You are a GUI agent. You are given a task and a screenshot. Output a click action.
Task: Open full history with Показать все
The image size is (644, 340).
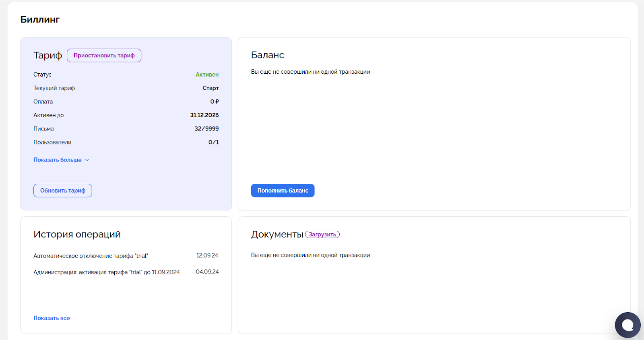(52, 318)
